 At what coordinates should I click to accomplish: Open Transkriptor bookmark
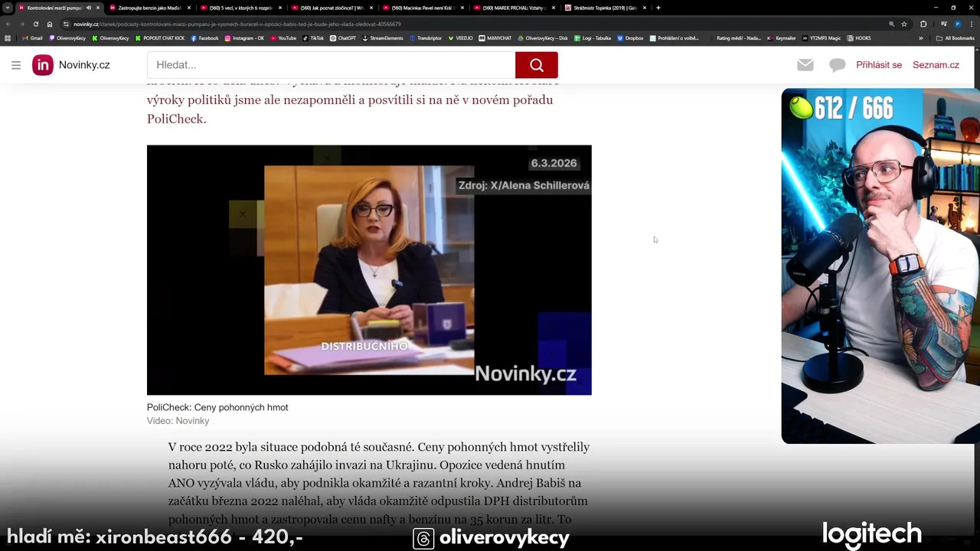tap(426, 38)
